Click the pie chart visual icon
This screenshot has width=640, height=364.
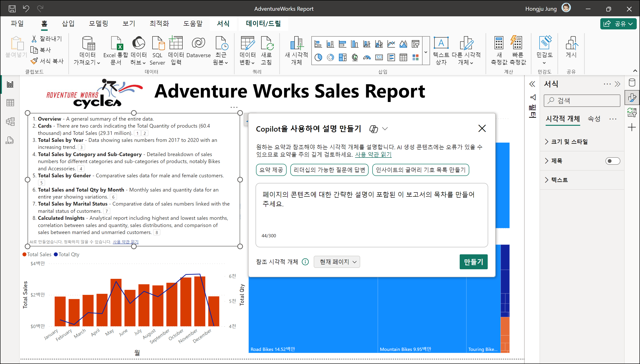tap(318, 57)
